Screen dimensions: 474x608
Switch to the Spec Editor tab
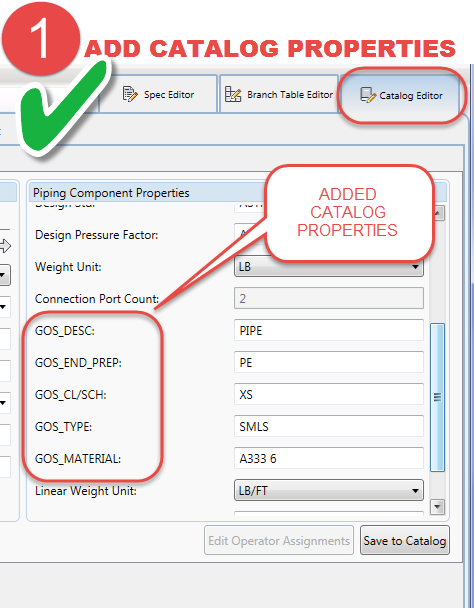158,94
